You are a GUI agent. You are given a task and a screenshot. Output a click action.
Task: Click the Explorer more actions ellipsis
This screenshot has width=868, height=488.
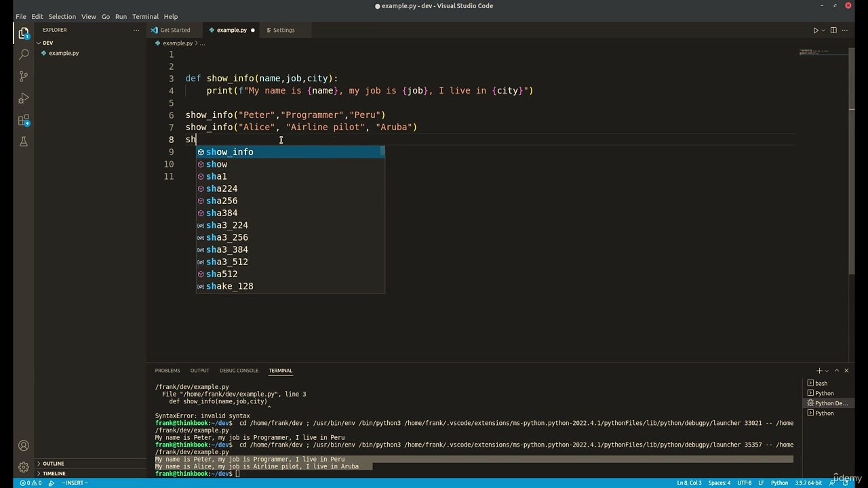136,30
